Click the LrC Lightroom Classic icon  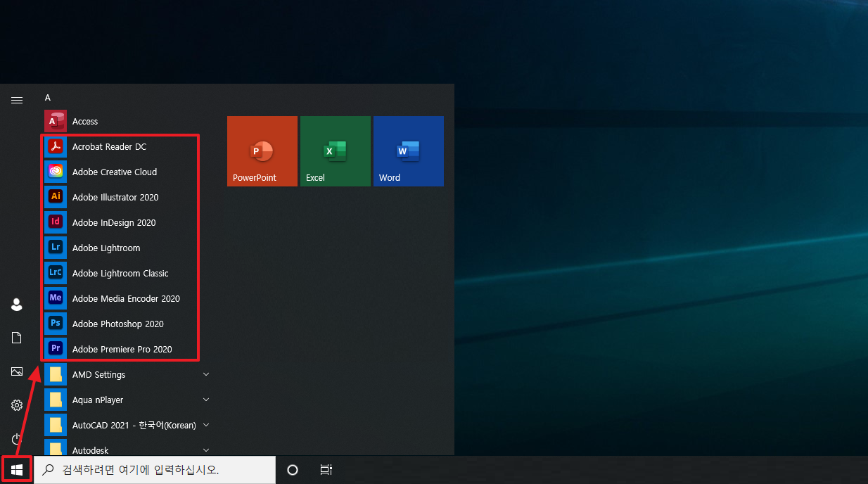point(56,273)
